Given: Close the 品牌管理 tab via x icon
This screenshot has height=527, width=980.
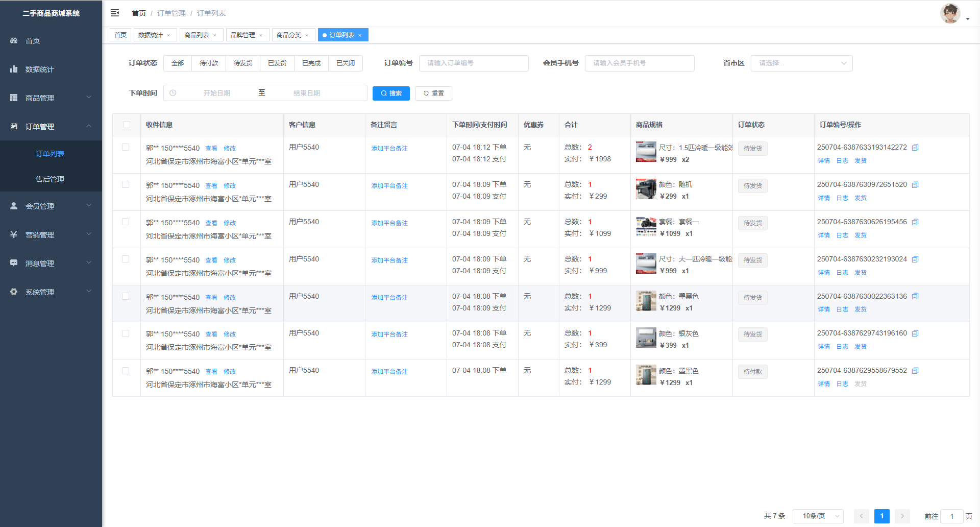Looking at the screenshot, I should click(x=261, y=35).
